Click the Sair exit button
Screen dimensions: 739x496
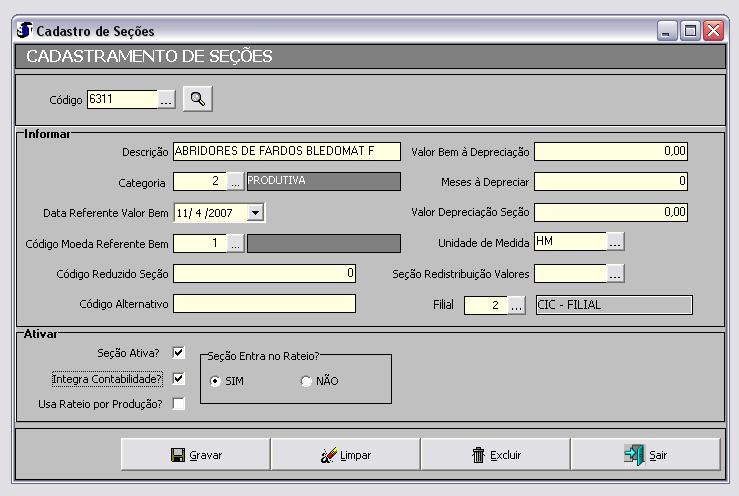(x=645, y=455)
